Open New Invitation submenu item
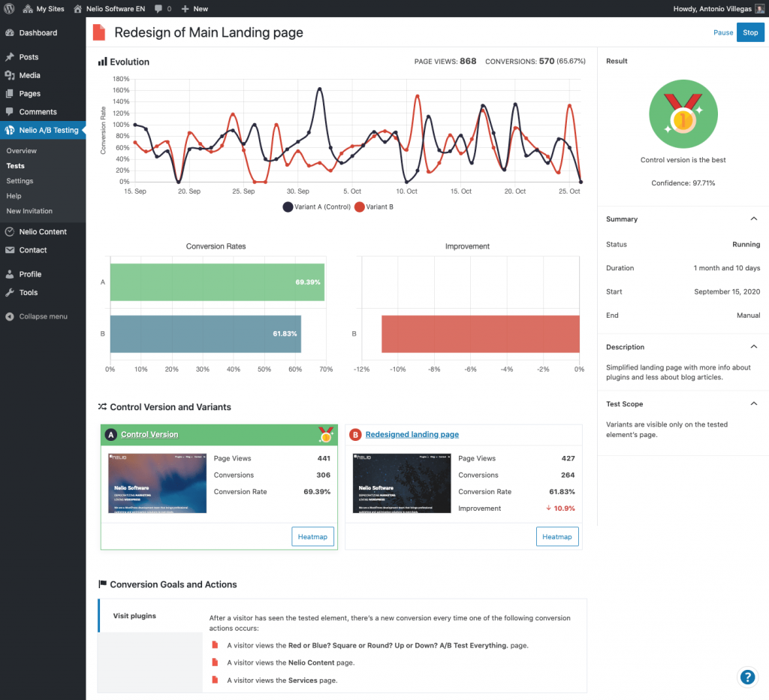This screenshot has height=700, width=769. [29, 211]
